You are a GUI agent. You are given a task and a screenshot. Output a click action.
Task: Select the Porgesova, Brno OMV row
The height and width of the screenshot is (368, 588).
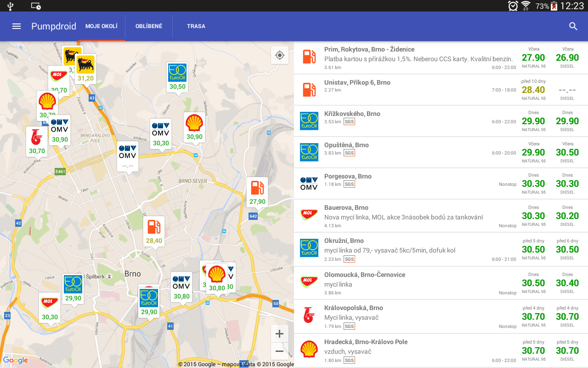coord(441,184)
